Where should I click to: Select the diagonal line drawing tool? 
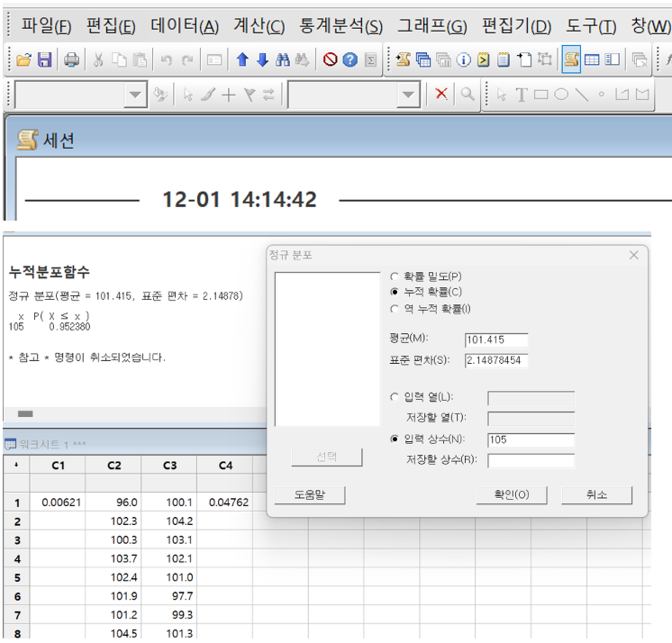click(582, 95)
